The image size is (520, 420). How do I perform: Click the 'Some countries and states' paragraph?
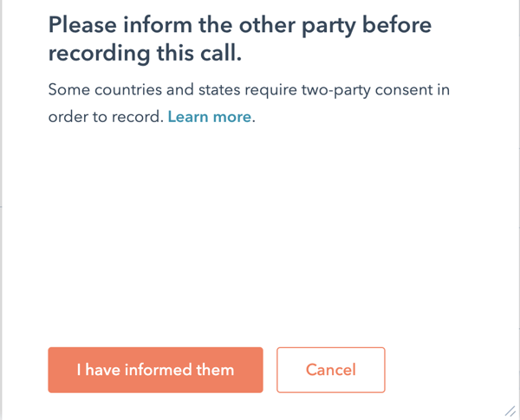[249, 90]
